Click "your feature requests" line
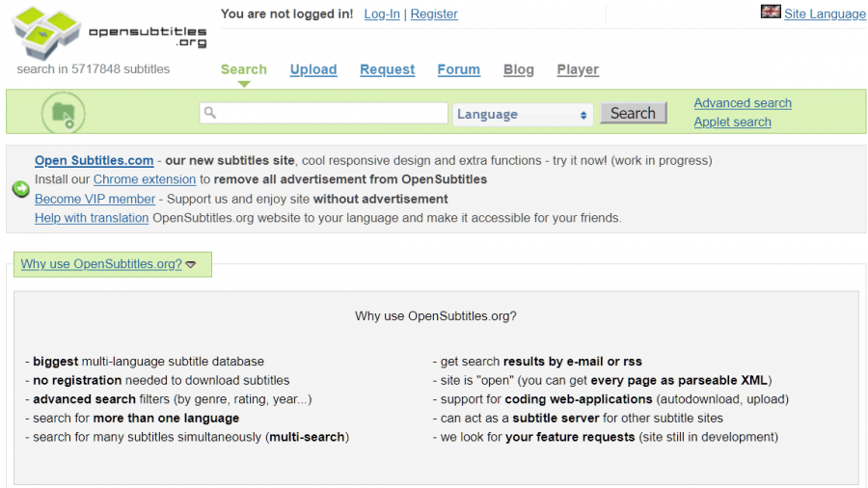The width and height of the screenshot is (868, 488). pyautogui.click(x=605, y=437)
